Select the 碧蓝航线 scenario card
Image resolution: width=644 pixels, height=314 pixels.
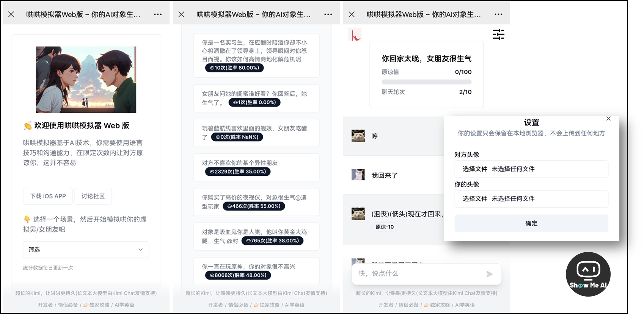[x=256, y=133]
